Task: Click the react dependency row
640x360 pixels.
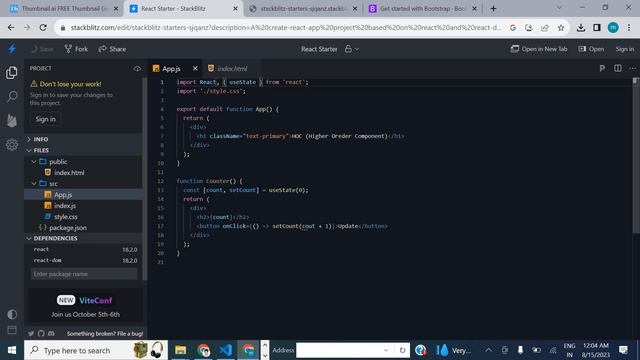Action: (85, 249)
